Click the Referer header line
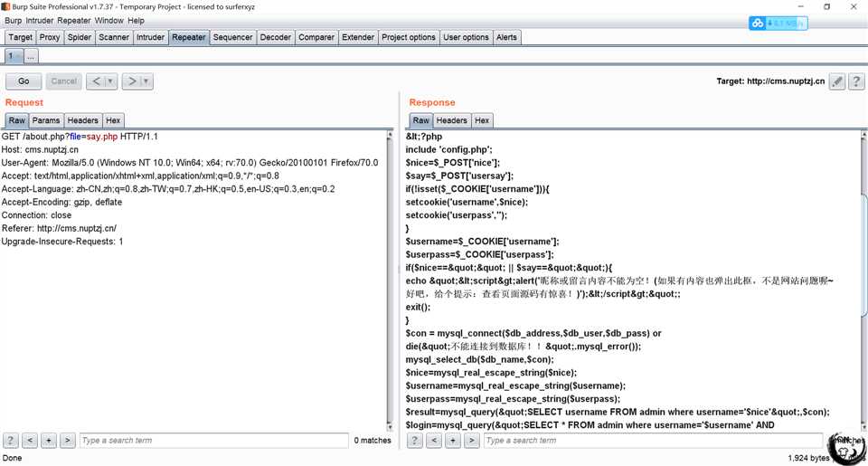Screen dimensions: 868x466 [x=59, y=228]
